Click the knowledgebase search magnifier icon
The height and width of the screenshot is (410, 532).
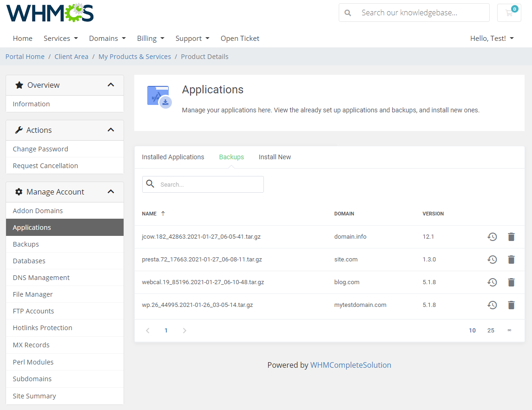(348, 13)
